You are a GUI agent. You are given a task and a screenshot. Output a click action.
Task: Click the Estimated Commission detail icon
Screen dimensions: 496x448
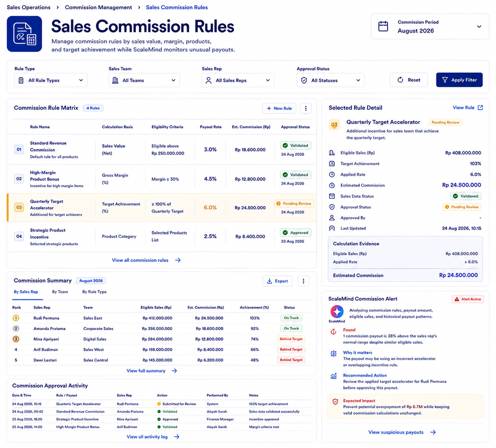[332, 185]
